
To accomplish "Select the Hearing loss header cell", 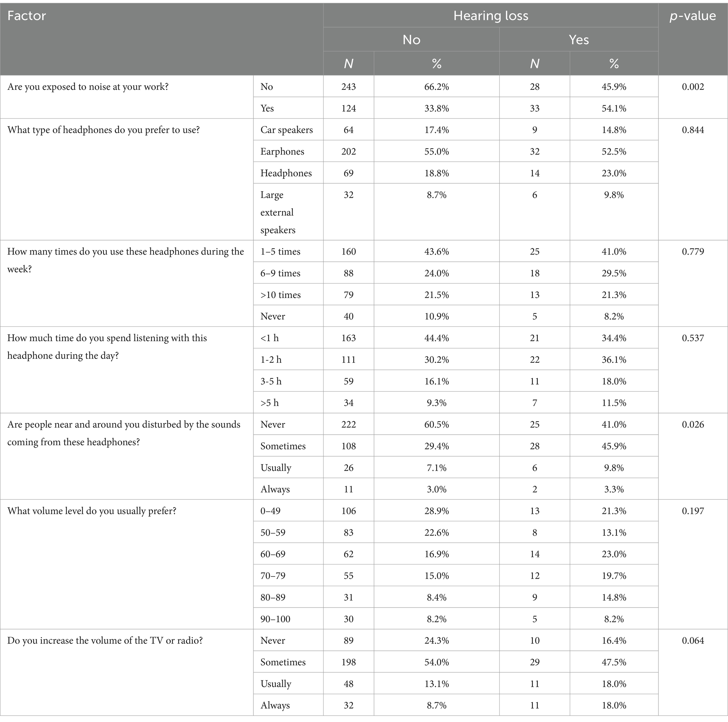I will pos(491,15).
